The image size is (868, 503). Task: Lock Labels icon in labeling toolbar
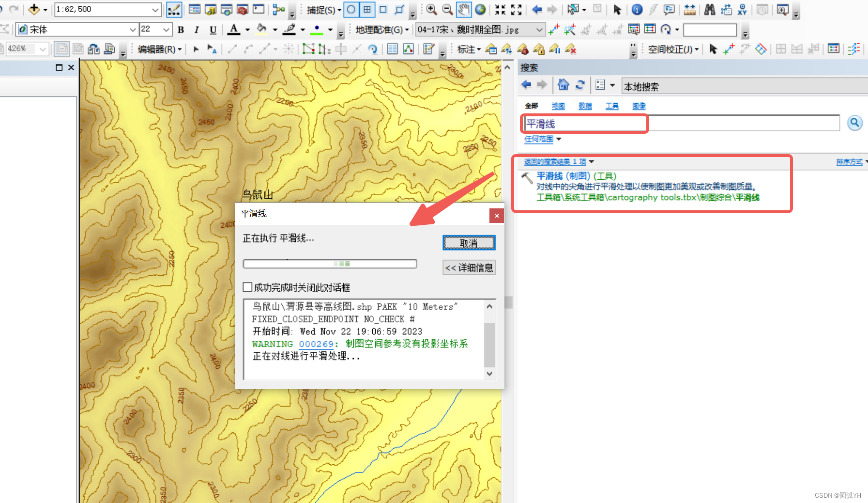[539, 49]
